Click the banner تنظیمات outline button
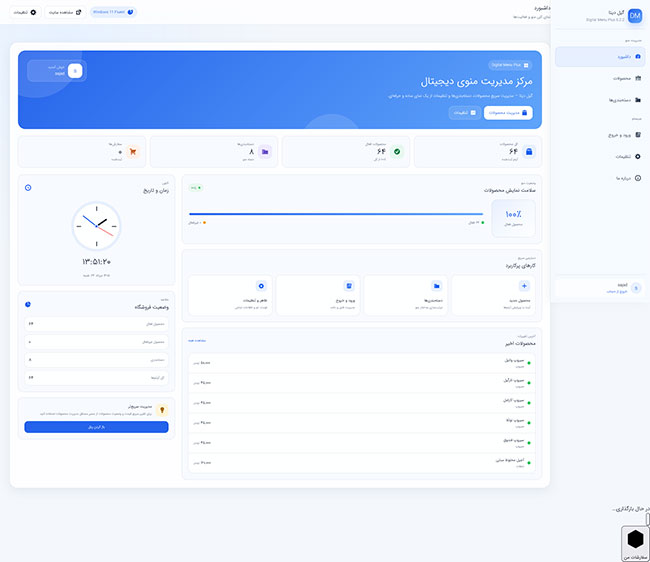 pos(465,113)
